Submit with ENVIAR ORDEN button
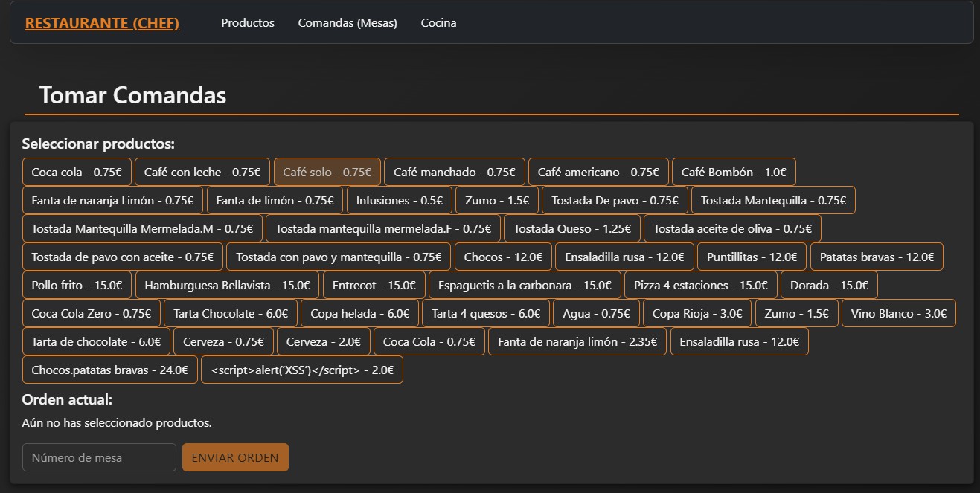 click(x=235, y=457)
